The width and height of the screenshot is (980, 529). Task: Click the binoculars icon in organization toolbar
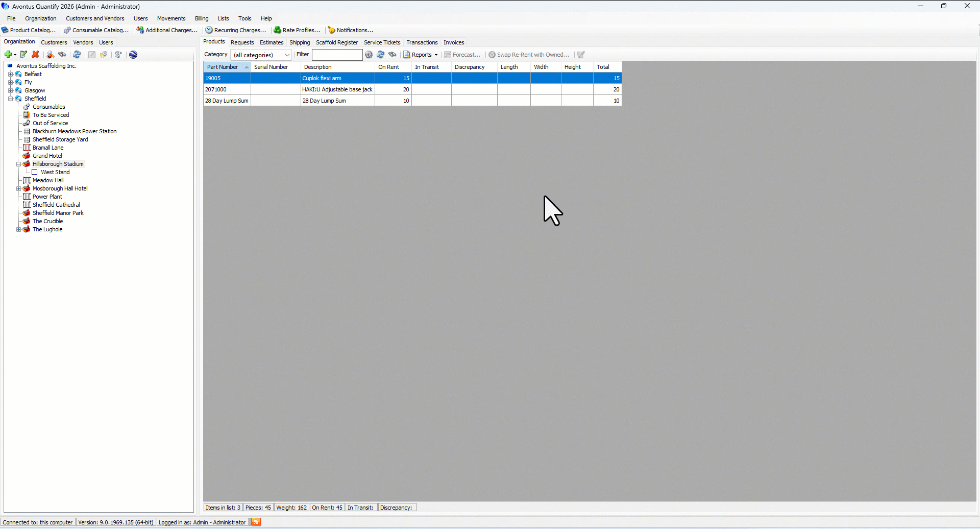click(x=62, y=55)
